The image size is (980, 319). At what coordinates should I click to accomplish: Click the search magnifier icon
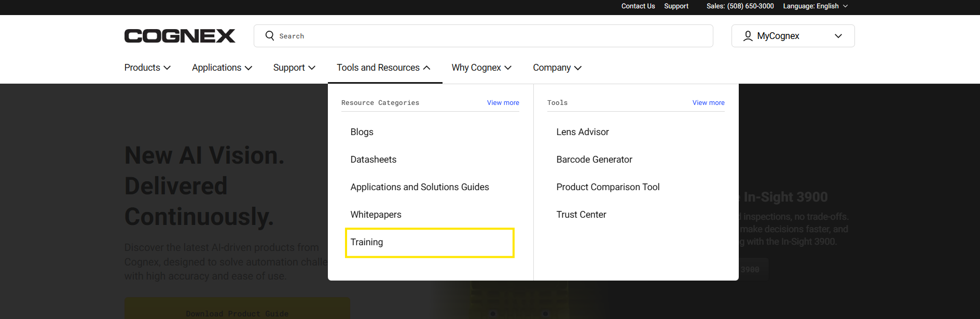270,36
